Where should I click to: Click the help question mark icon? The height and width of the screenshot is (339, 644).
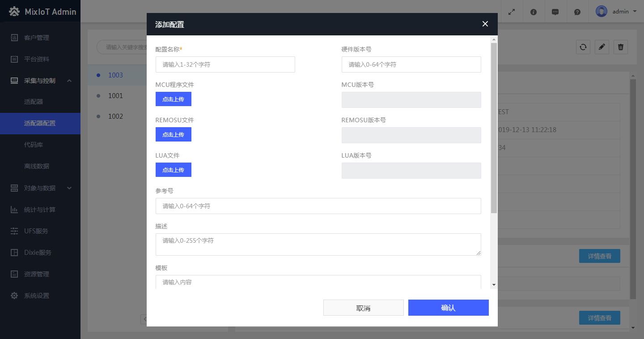(577, 12)
